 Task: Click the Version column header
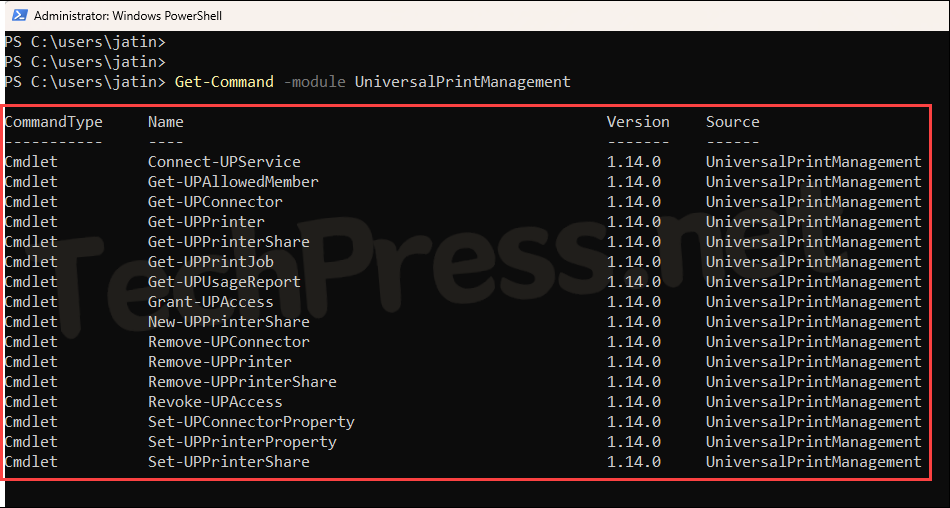(638, 122)
